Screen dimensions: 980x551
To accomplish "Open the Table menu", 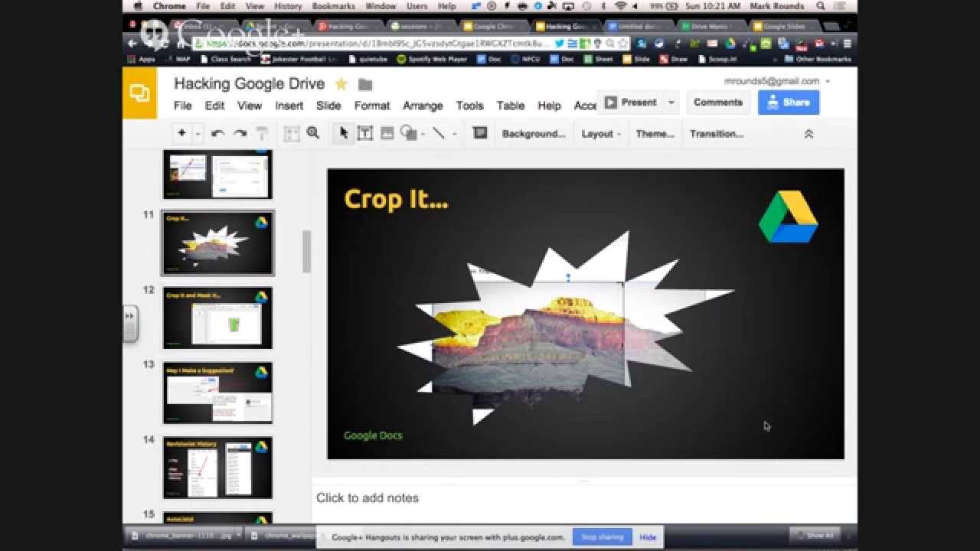I will coord(511,106).
